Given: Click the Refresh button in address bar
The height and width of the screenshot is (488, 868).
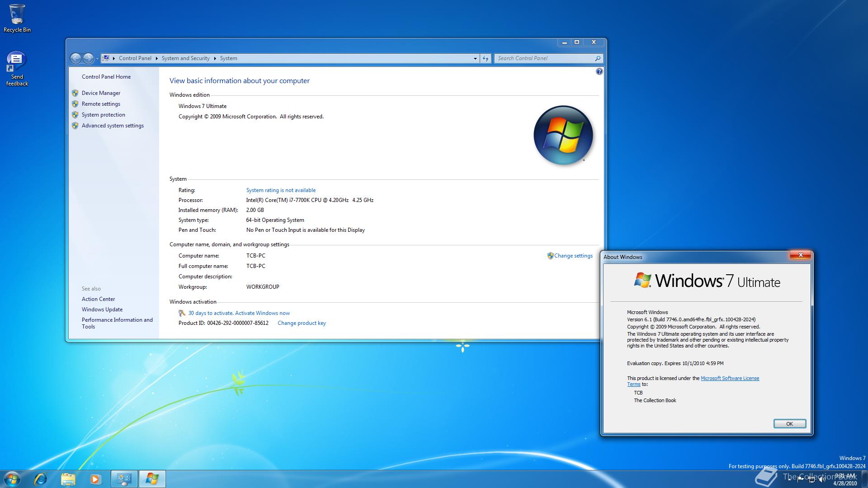Looking at the screenshot, I should (x=486, y=58).
